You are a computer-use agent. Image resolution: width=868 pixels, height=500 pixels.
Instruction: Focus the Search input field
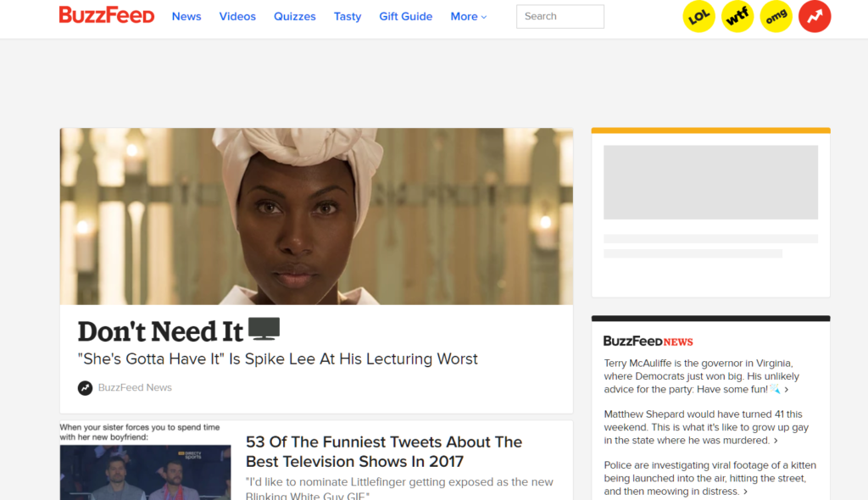[x=560, y=17]
